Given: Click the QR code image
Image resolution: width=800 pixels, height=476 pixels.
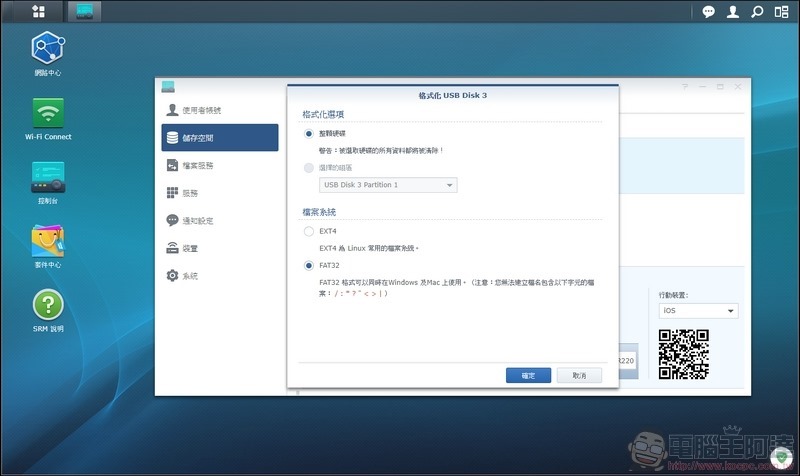Looking at the screenshot, I should pos(684,355).
